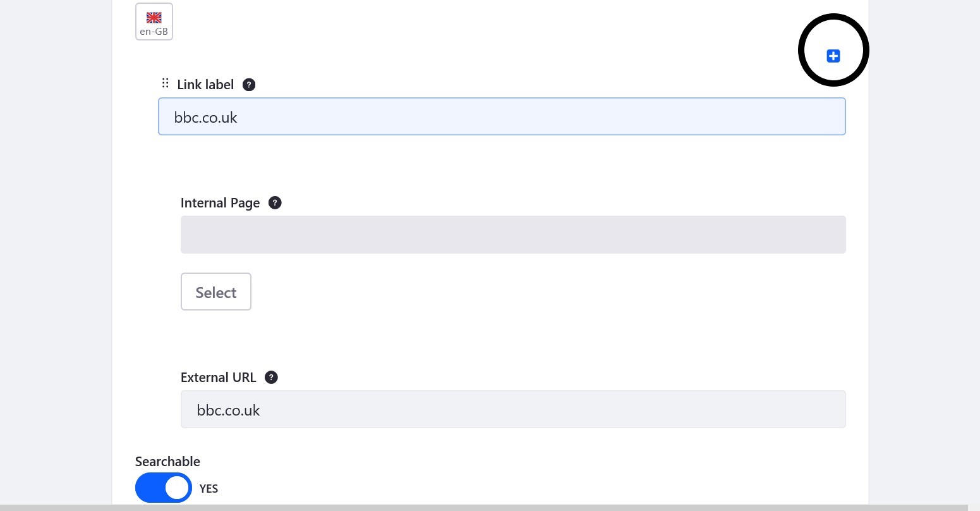The image size is (980, 511).
Task: Click the External URL field title text
Action: pos(219,378)
